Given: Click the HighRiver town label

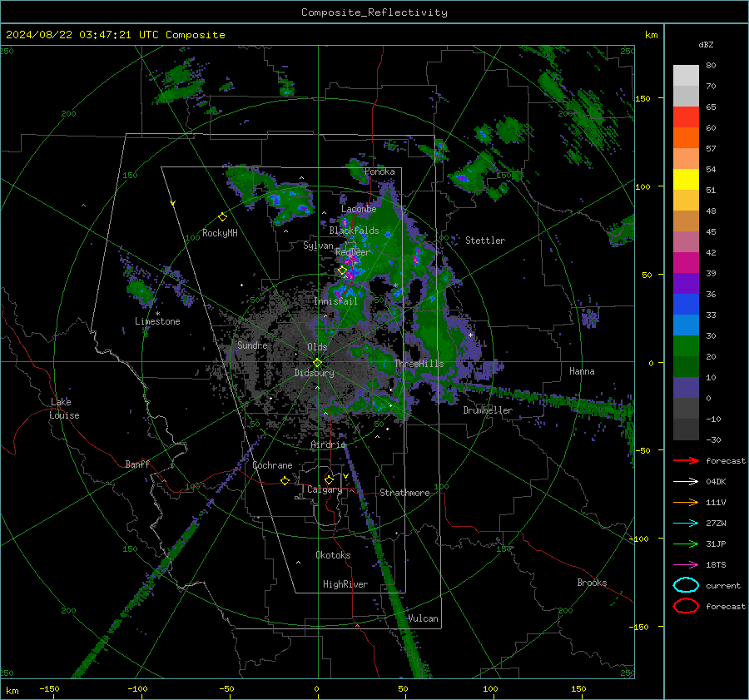Looking at the screenshot, I should (x=345, y=584).
